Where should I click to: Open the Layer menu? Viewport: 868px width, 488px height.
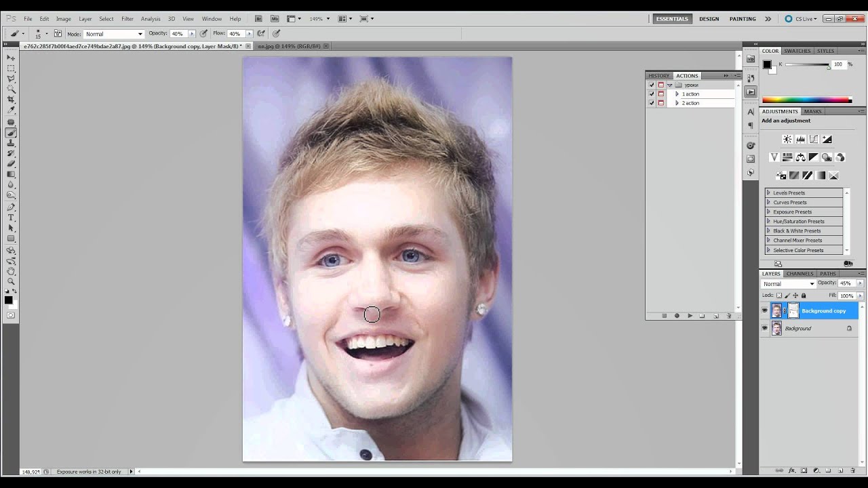pos(85,19)
